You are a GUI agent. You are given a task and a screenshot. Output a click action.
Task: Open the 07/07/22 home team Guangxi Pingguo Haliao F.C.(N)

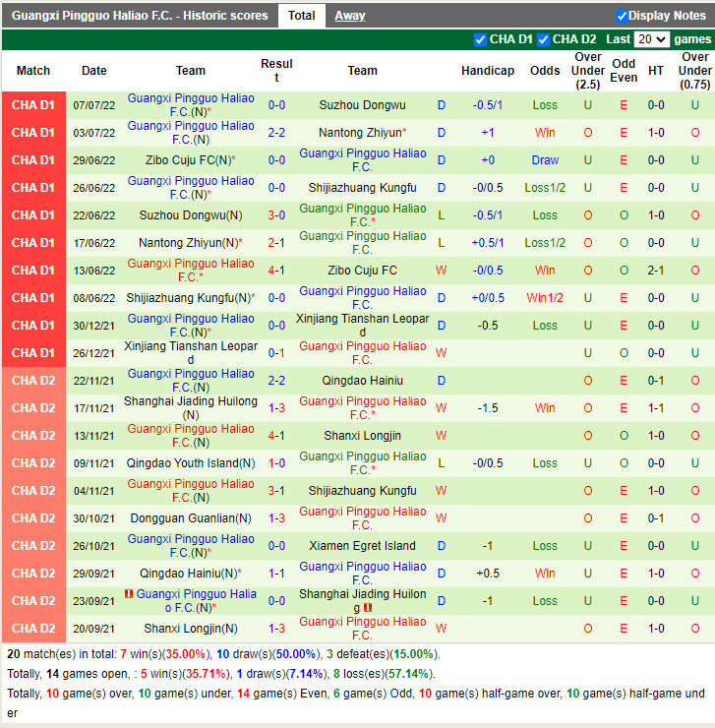click(x=191, y=105)
